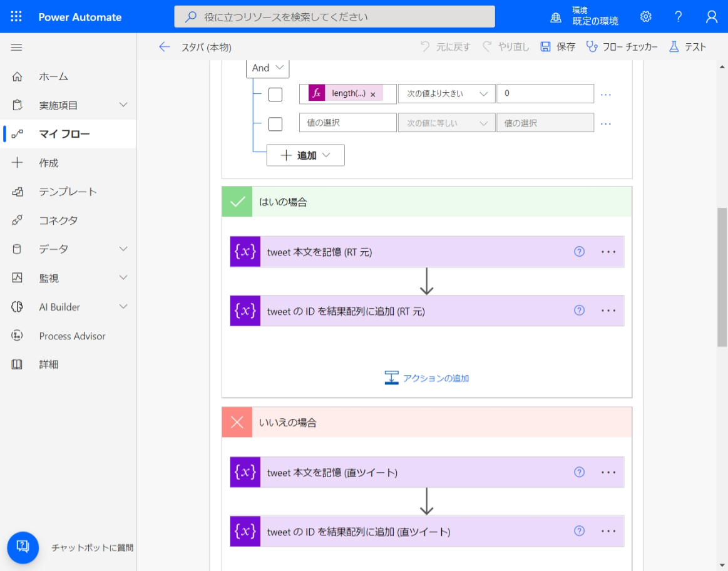Open the 次の値に等しい operator dropdown
The image size is (728, 571).
tap(447, 123)
